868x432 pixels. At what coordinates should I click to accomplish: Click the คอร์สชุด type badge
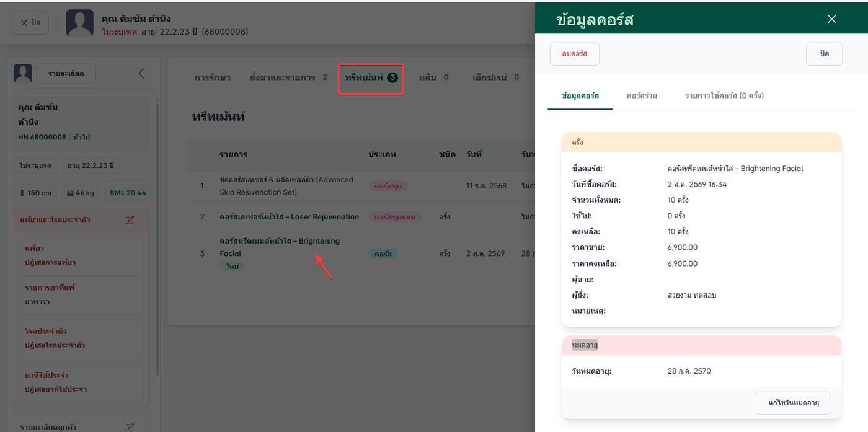click(x=388, y=186)
